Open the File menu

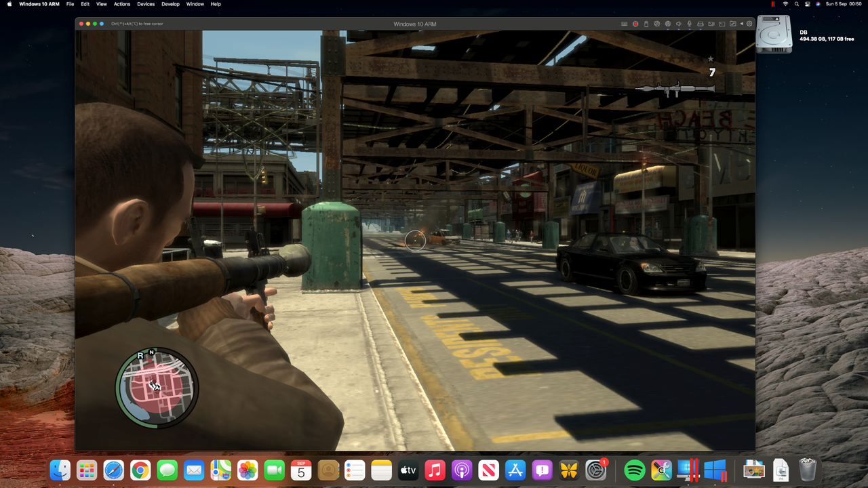71,4
